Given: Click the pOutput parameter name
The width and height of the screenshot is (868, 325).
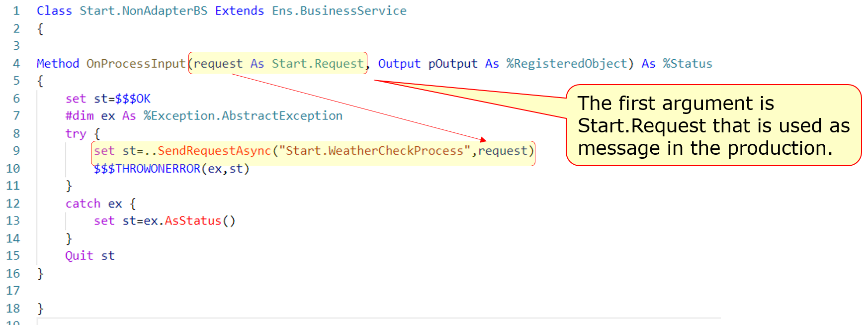Looking at the screenshot, I should tap(452, 64).
